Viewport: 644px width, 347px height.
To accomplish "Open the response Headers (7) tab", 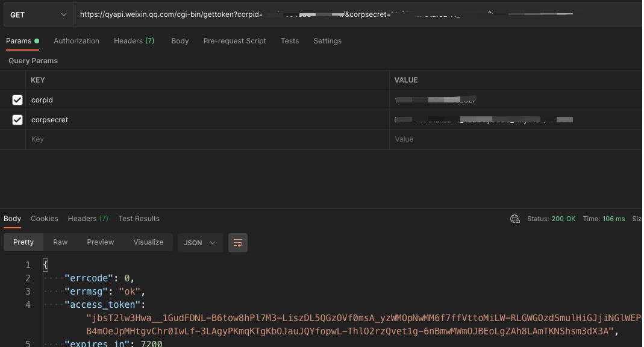I will point(88,219).
